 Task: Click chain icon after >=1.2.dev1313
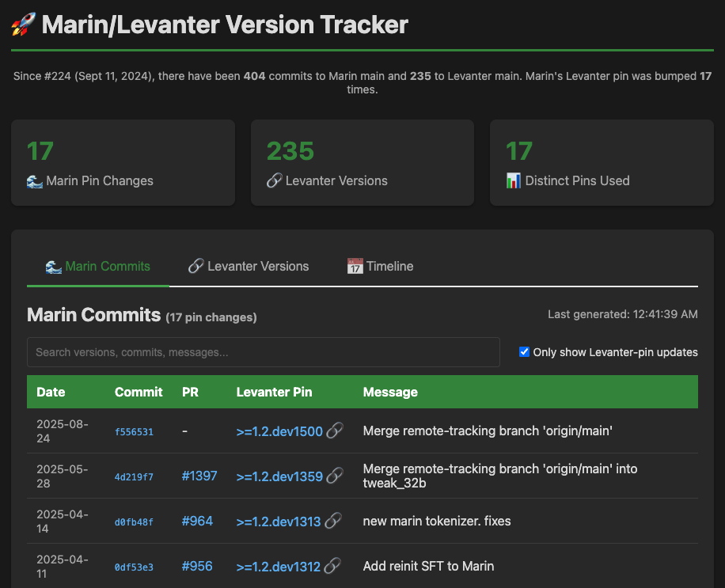pos(333,522)
